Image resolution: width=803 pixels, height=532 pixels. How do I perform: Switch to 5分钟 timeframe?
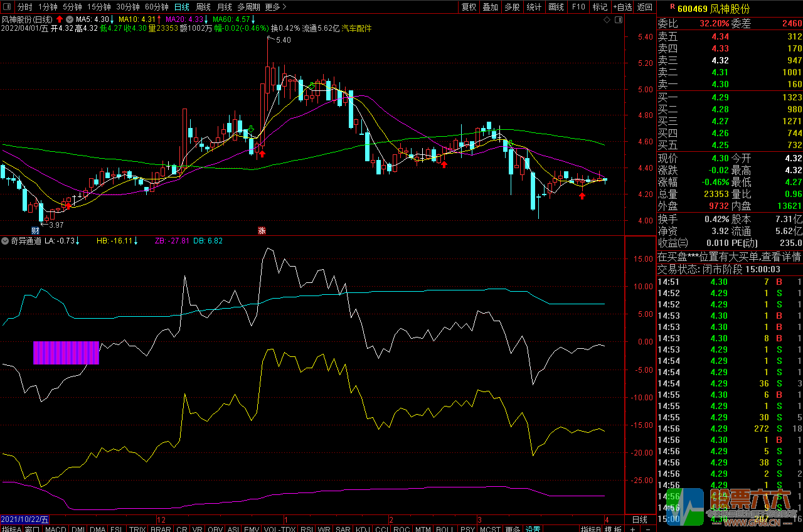[x=72, y=7]
